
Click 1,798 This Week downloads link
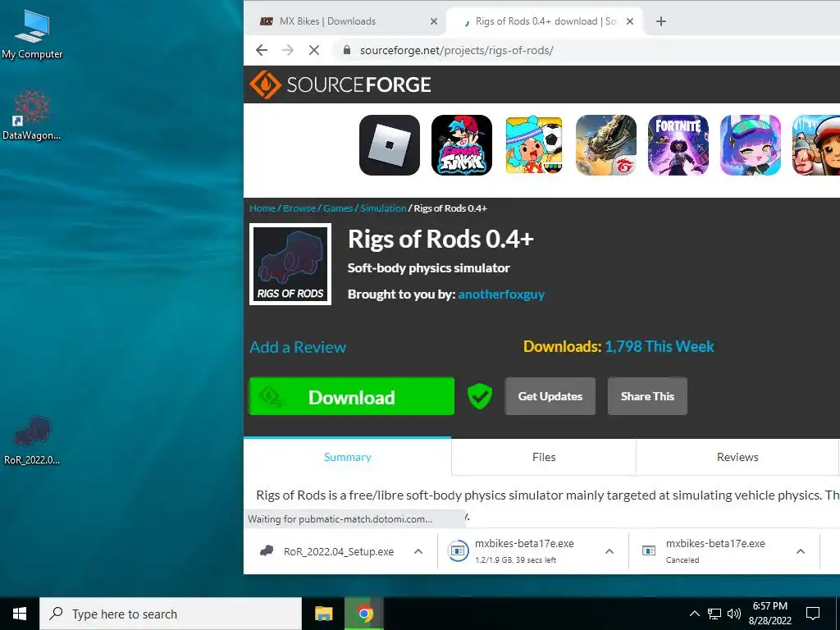pos(660,347)
